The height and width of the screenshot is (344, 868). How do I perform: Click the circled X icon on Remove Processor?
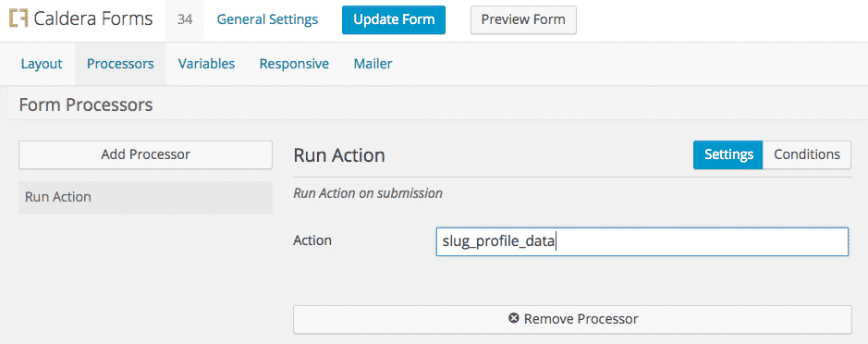tap(514, 318)
